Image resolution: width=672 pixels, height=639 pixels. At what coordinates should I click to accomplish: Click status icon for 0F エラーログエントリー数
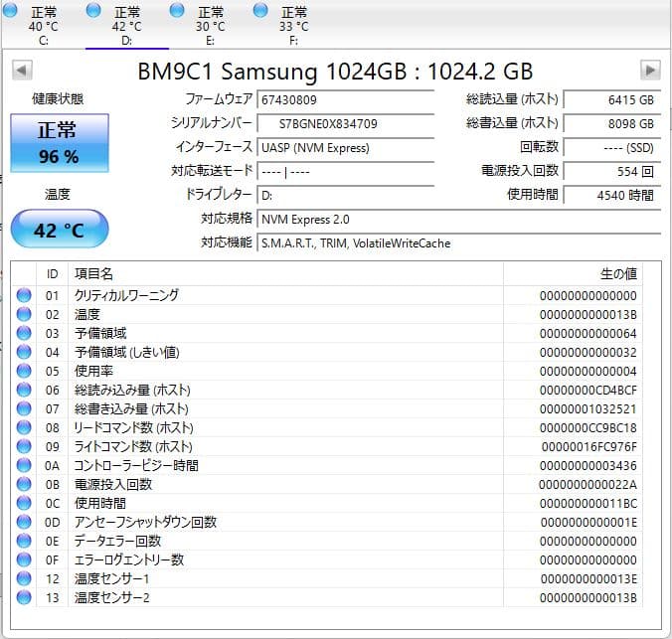coord(24,559)
